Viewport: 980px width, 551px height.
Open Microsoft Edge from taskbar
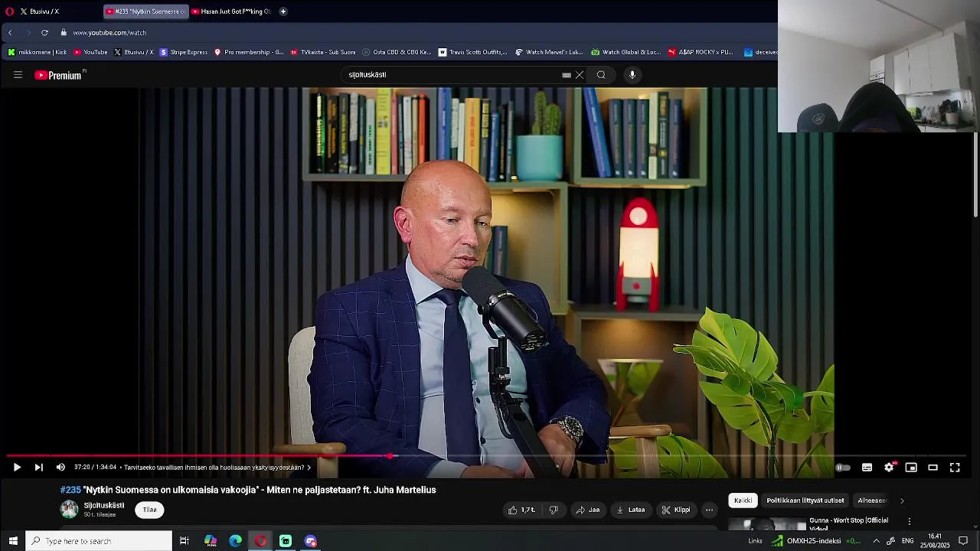(x=235, y=541)
